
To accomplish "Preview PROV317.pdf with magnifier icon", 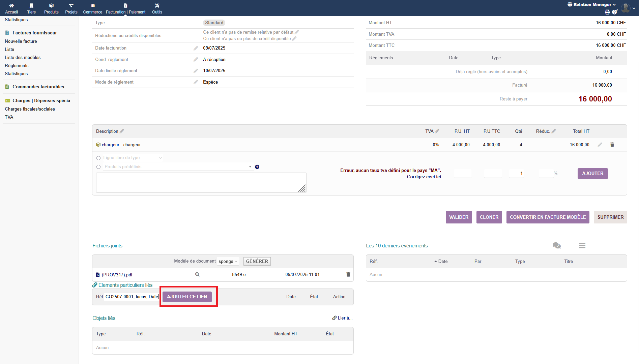I will (x=197, y=274).
